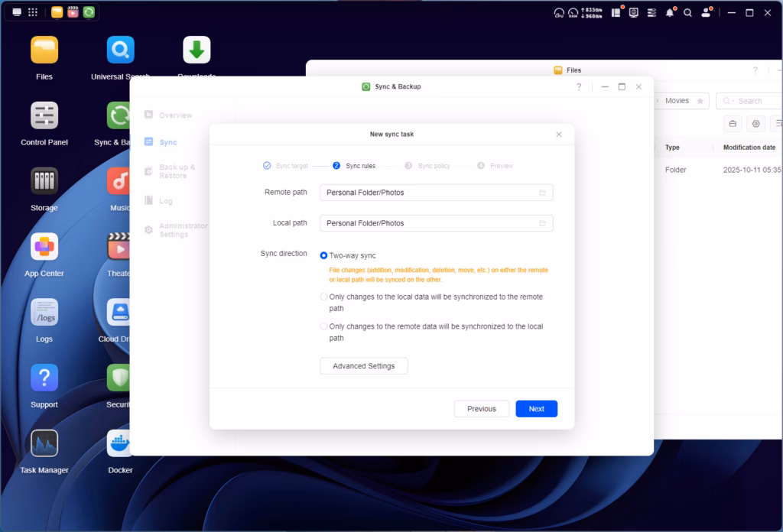This screenshot has width=783, height=532.
Task: Open the Support help icon
Action: pyautogui.click(x=44, y=378)
